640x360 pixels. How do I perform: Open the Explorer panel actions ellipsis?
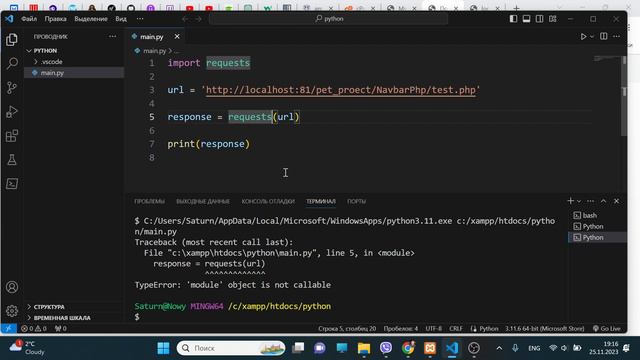pos(112,37)
